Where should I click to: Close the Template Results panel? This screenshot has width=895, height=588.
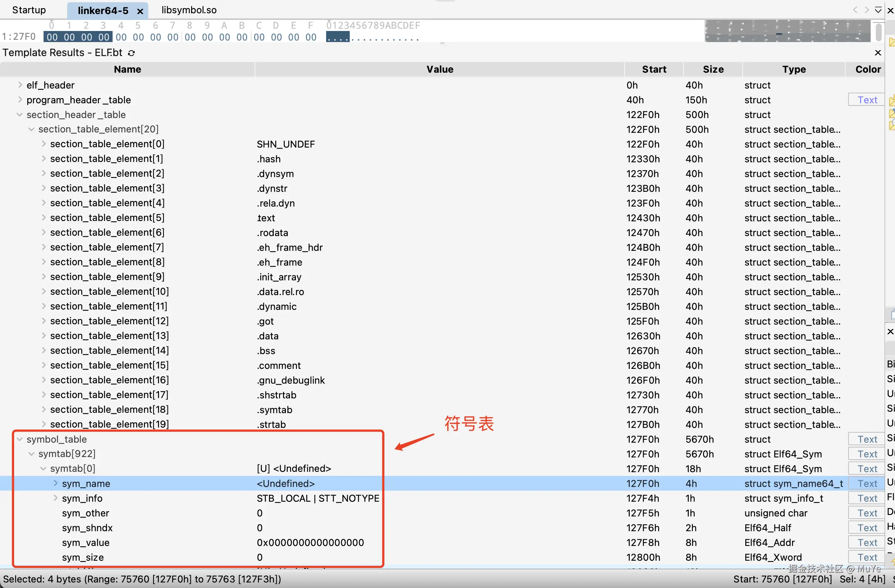[x=878, y=53]
